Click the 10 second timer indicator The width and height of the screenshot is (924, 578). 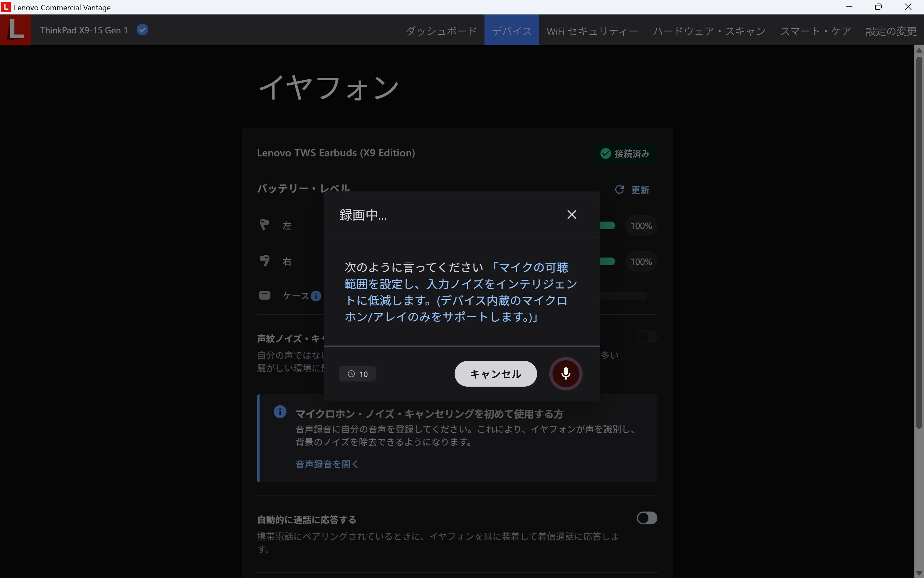357,374
